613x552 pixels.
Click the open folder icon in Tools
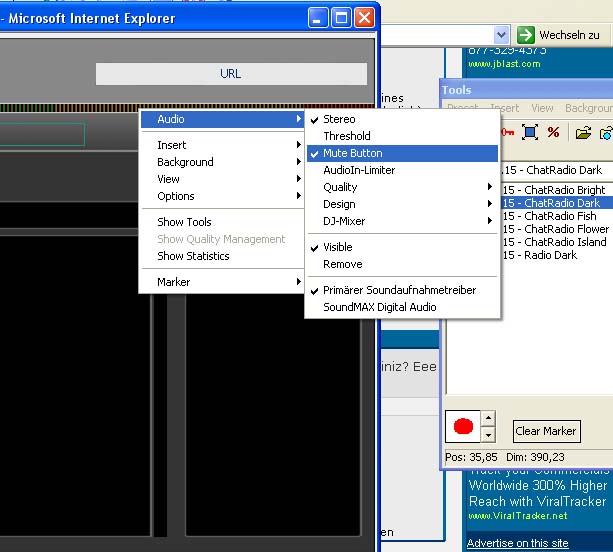583,132
